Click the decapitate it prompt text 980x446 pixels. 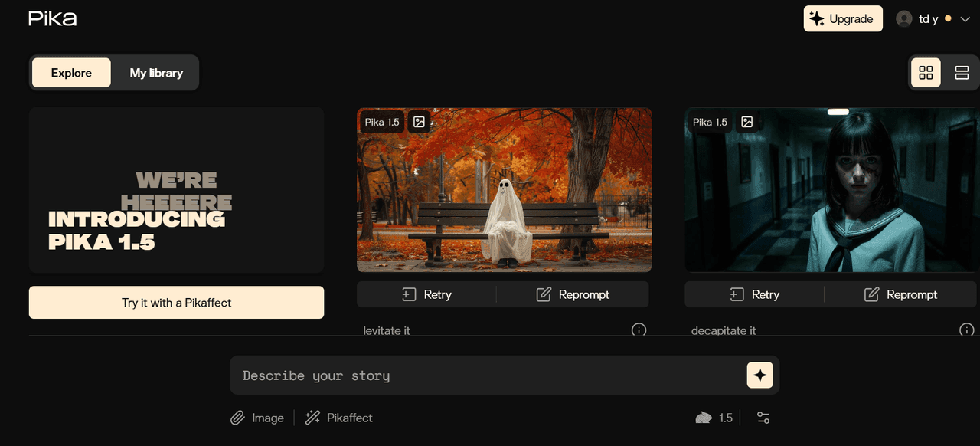(724, 330)
